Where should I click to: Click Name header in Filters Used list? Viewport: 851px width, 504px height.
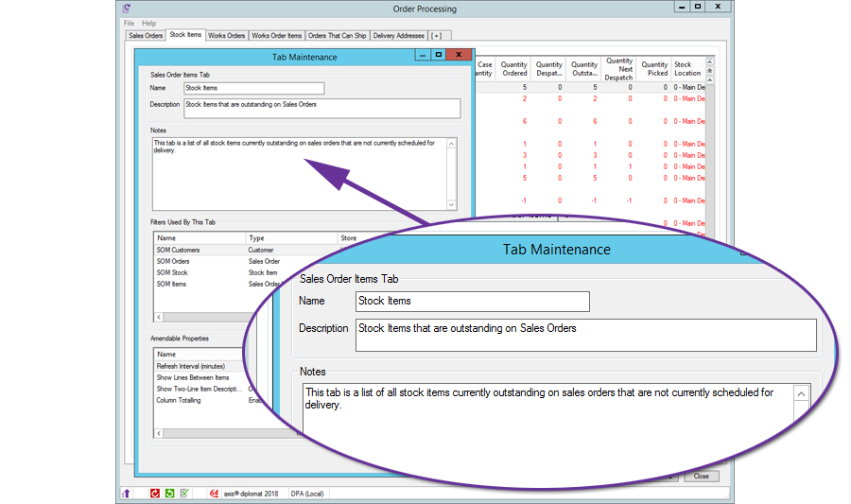coord(200,238)
